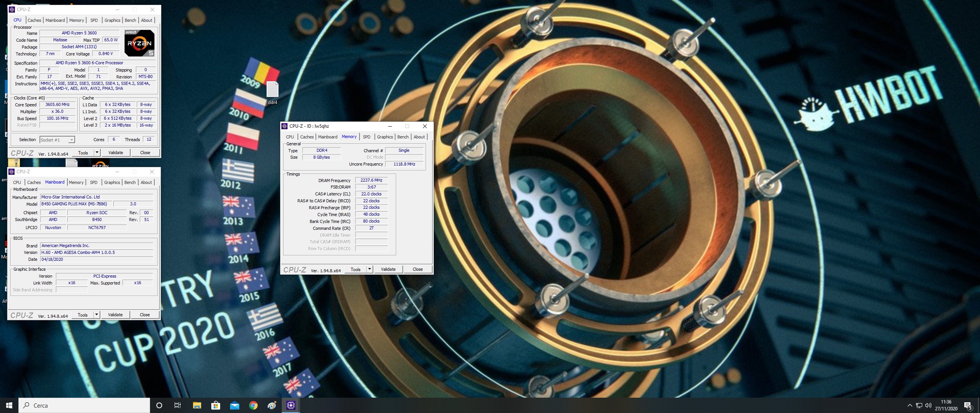Viewport: 980px width, 413px height.
Task: Open Paint app icon in taskbar
Action: pyautogui.click(x=272, y=405)
